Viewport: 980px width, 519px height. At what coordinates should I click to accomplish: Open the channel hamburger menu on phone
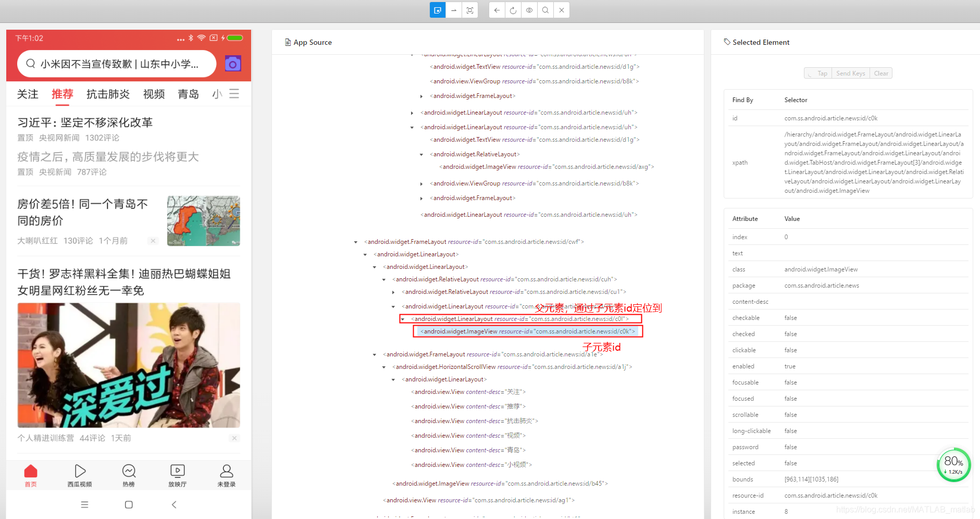[234, 94]
